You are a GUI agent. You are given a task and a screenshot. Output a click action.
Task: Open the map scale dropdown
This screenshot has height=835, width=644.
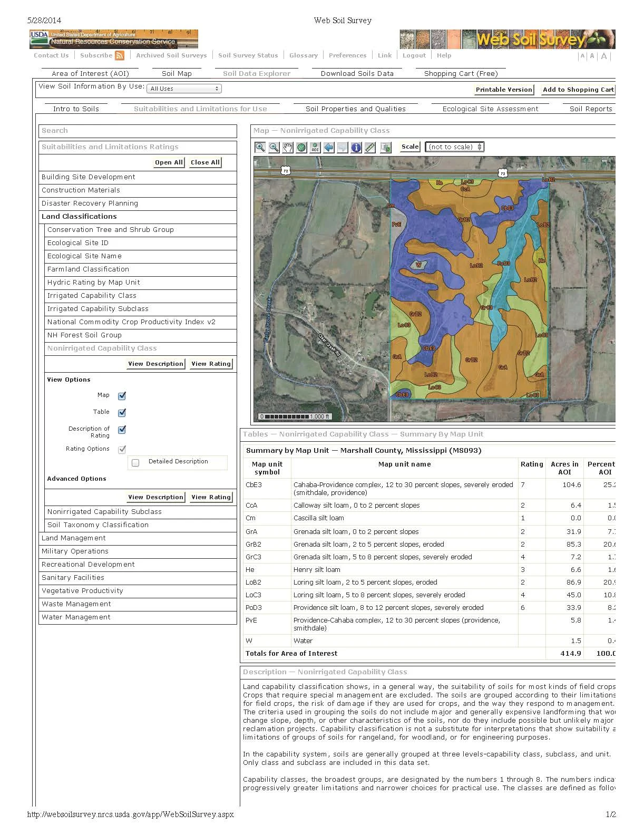click(x=455, y=147)
